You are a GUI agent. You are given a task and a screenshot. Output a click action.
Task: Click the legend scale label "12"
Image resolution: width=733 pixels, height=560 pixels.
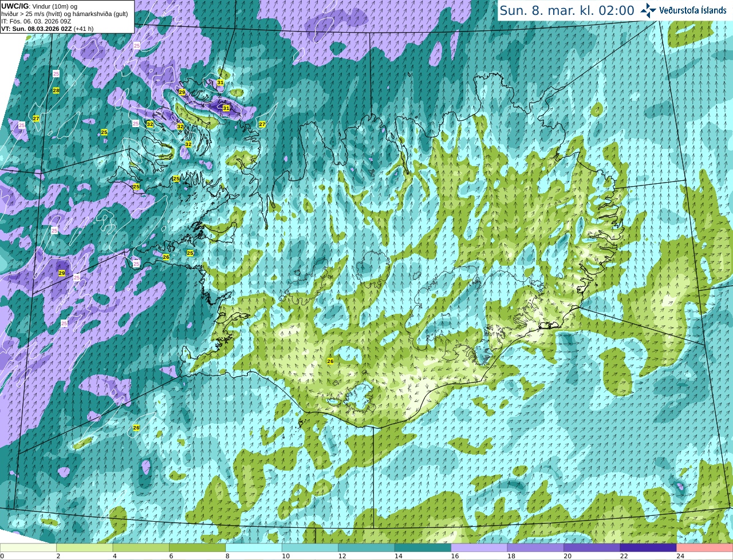[x=342, y=556]
